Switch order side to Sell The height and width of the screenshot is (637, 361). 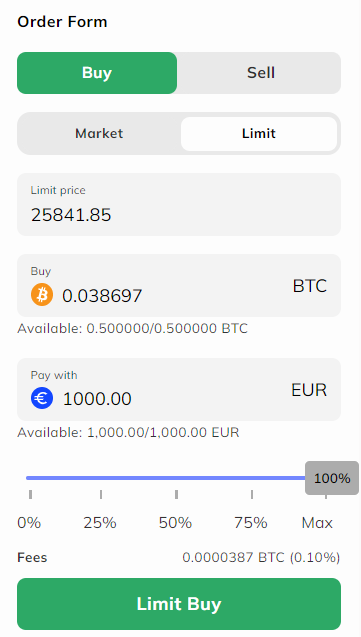pos(261,73)
